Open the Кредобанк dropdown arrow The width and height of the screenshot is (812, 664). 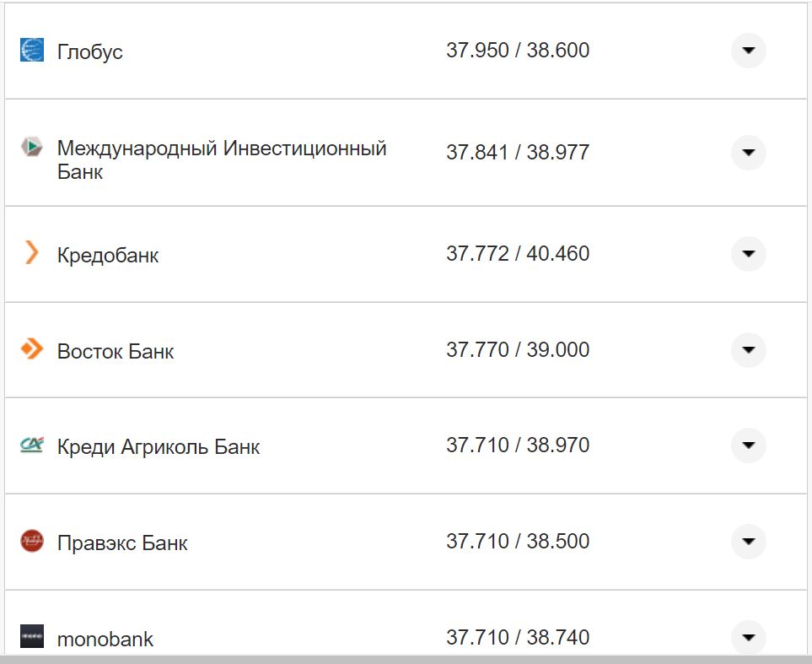(x=748, y=254)
